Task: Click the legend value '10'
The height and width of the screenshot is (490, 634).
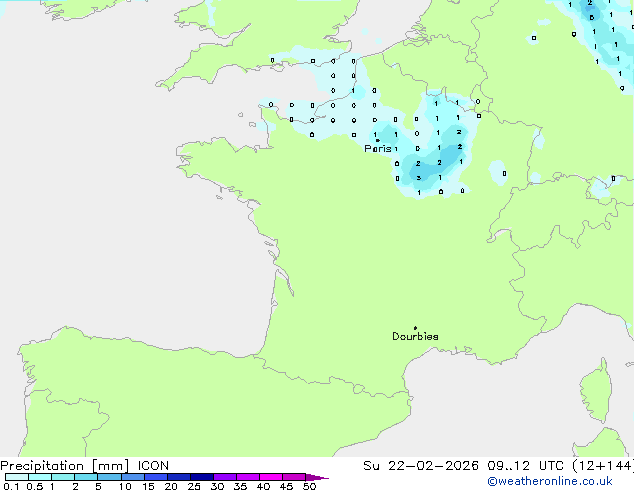Action: [x=125, y=486]
